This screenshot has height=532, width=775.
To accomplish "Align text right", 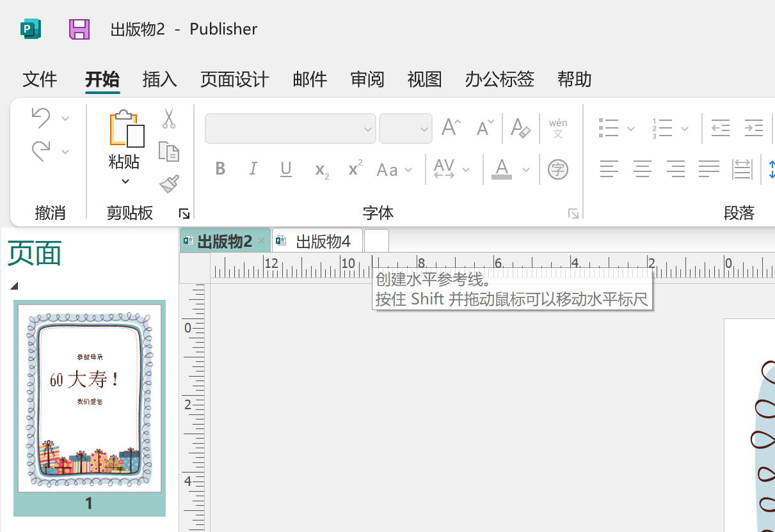I will tap(676, 169).
